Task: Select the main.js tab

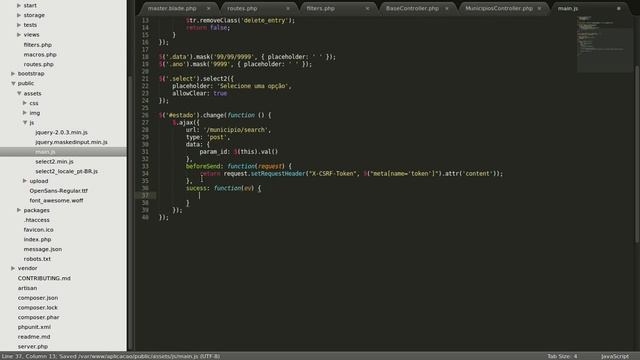Action: point(568,8)
